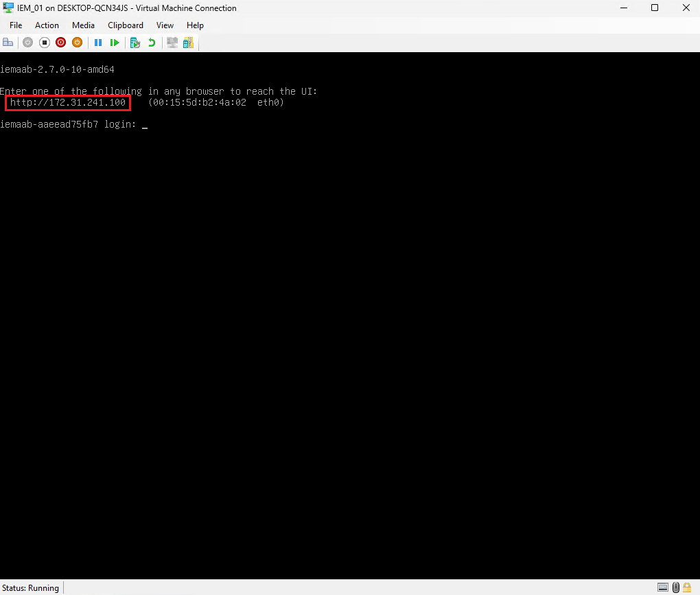Select the keyboard status icon in status bar
The image size is (700, 595).
point(663,587)
